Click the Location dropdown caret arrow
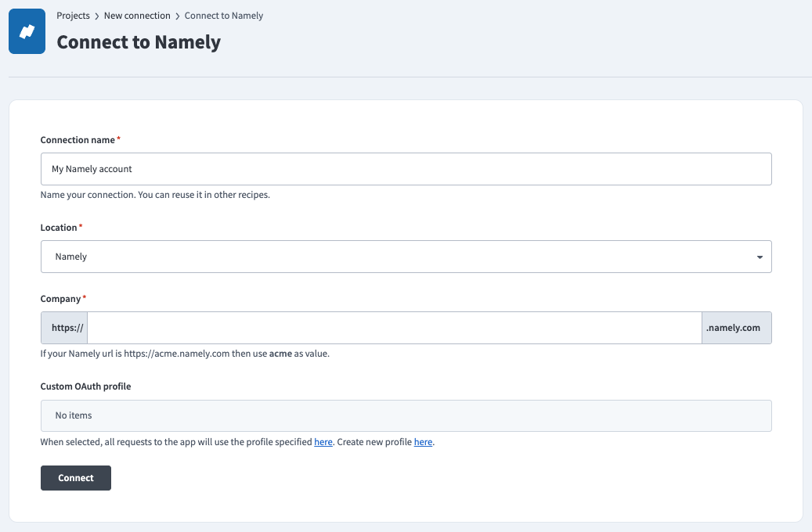Screen dimensions: 812x532 (760, 257)
